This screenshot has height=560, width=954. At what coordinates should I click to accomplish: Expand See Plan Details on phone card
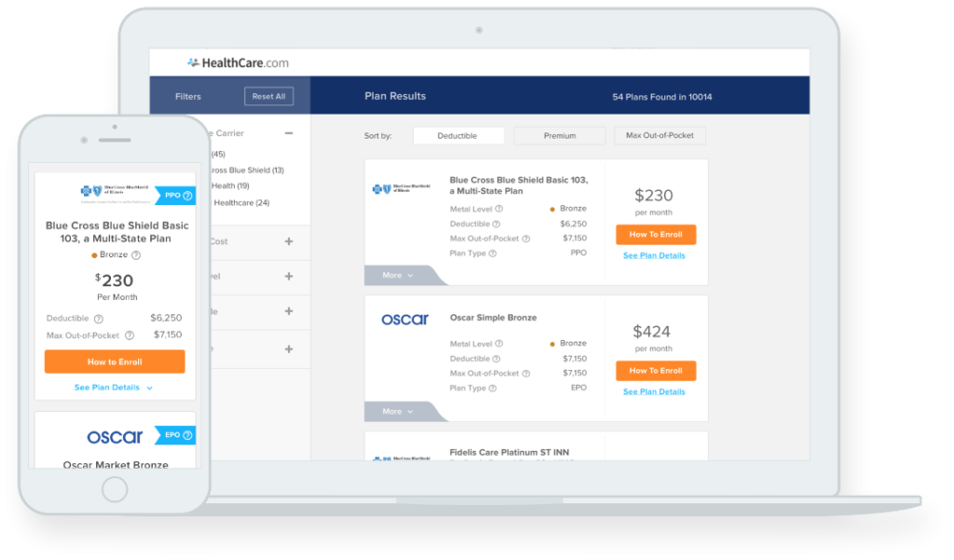pos(113,388)
